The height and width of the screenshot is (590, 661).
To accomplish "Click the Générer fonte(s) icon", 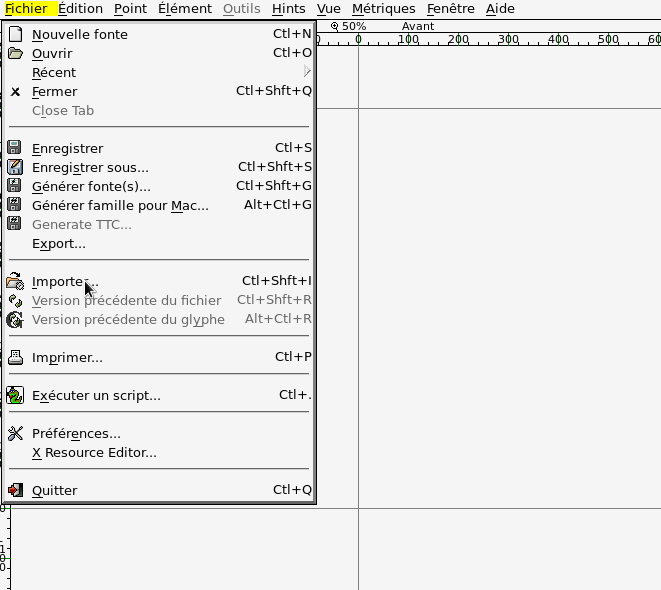I will 15,186.
